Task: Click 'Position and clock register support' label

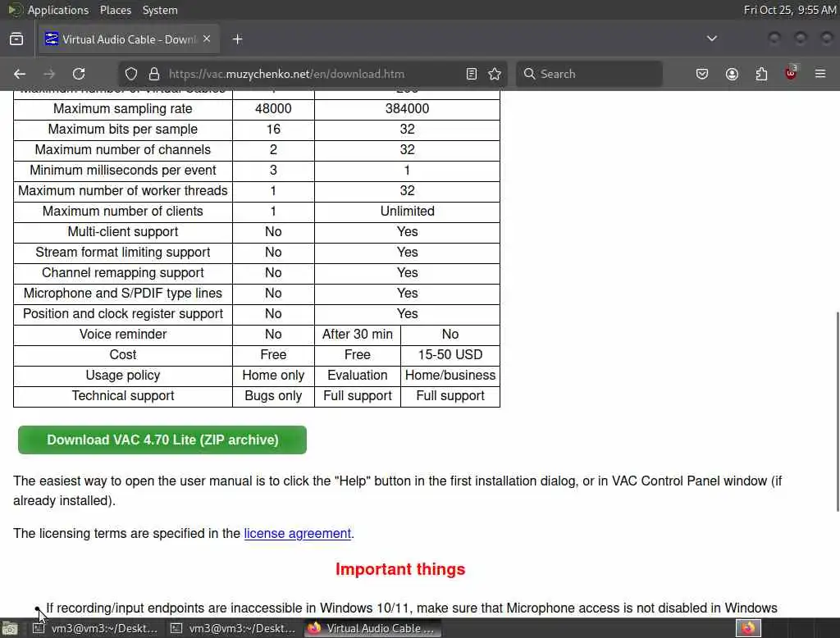Action: (x=123, y=313)
